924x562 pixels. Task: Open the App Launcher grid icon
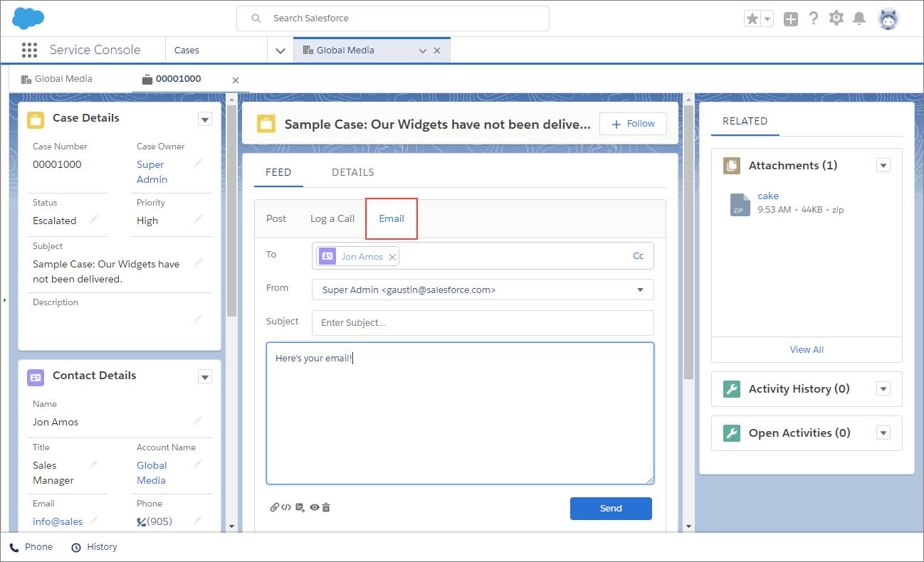click(x=29, y=50)
